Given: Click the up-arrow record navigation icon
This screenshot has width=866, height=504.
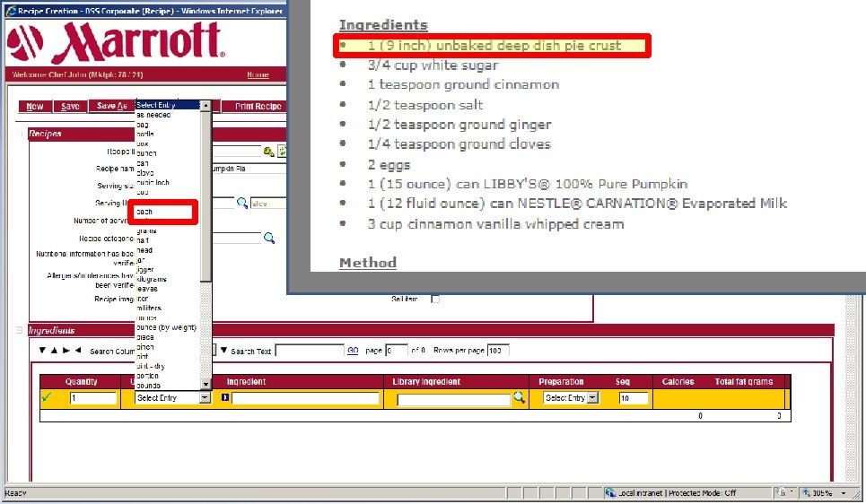Looking at the screenshot, I should [x=54, y=350].
